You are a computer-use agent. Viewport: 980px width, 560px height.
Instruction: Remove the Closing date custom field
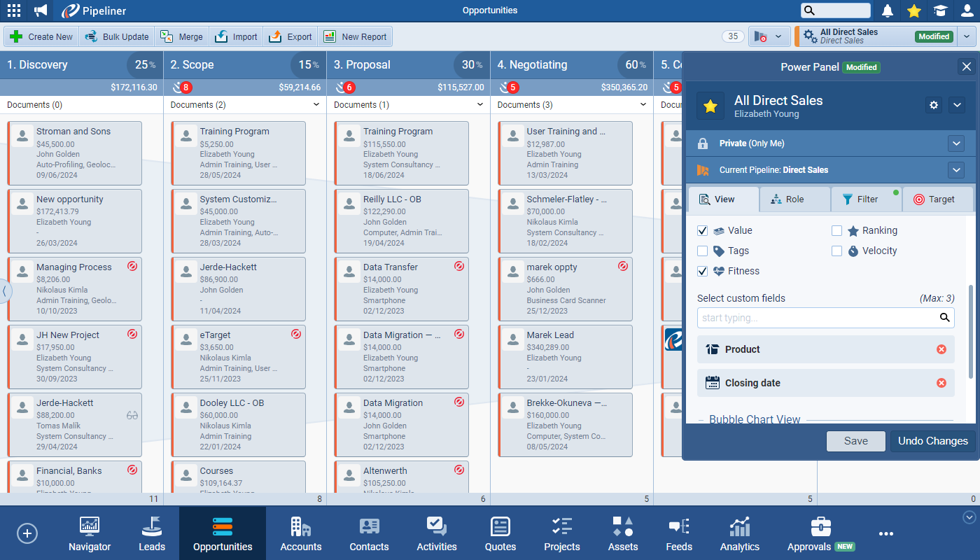point(941,383)
